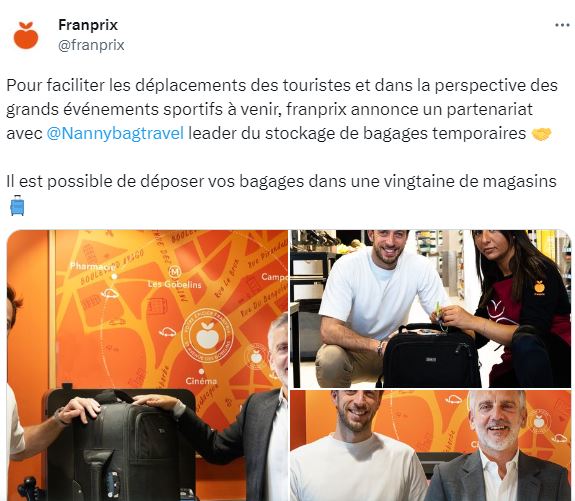Viewport: 575px width, 501px height.
Task: Click the Franprix display name
Action: pos(88,25)
